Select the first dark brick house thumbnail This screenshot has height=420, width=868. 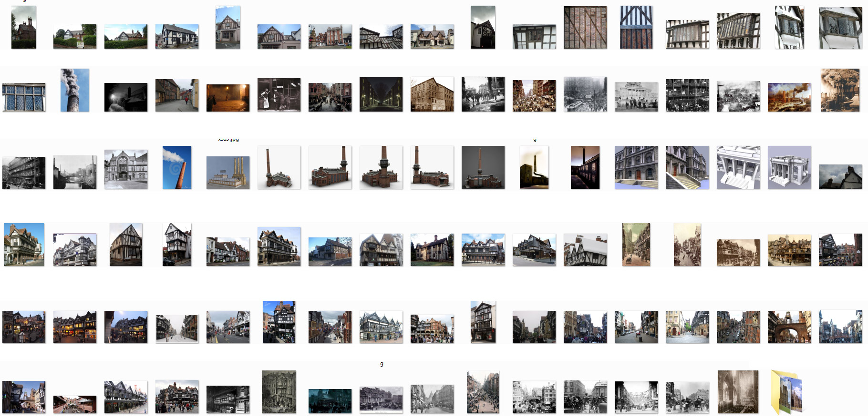coord(24,28)
